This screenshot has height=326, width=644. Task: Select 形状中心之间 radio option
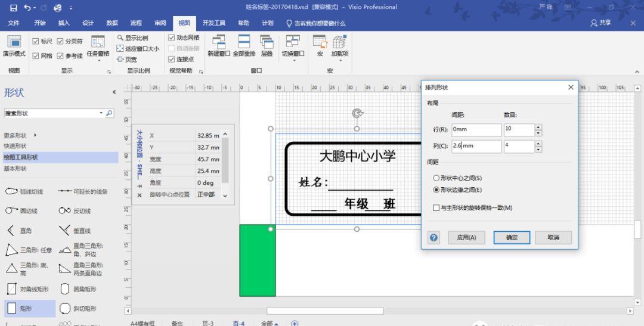[x=436, y=178]
